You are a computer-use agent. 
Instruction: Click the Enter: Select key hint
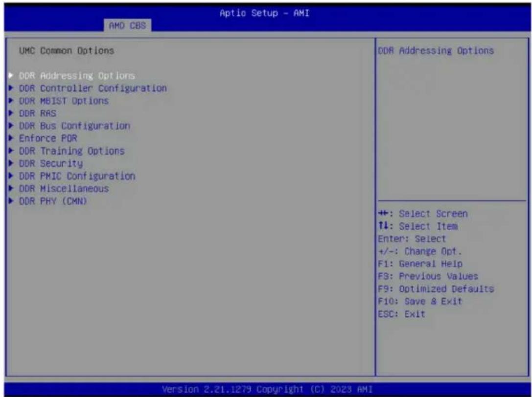pos(412,239)
